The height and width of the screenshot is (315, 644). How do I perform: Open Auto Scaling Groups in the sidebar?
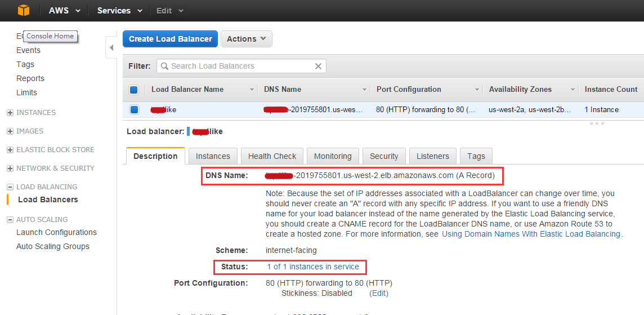pyautogui.click(x=52, y=246)
